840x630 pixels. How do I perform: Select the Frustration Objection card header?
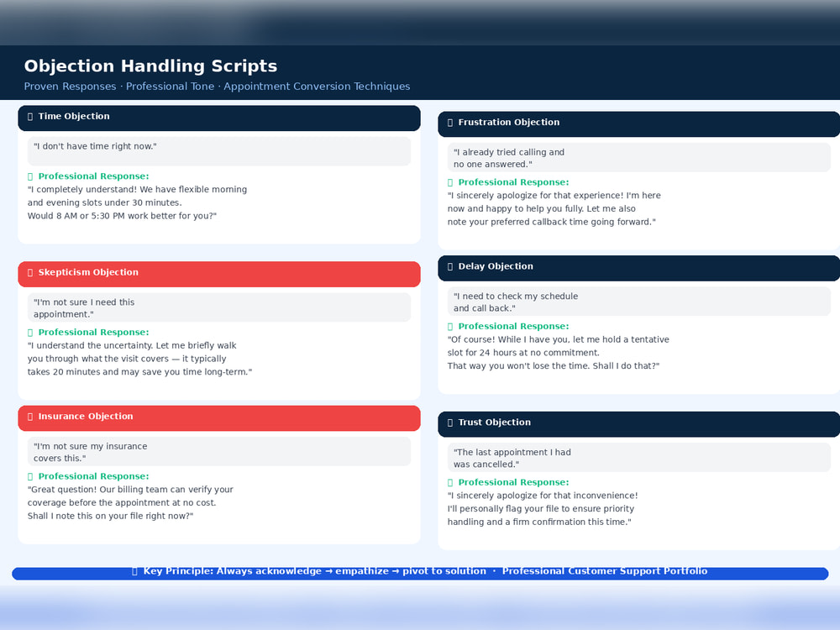[638, 123]
